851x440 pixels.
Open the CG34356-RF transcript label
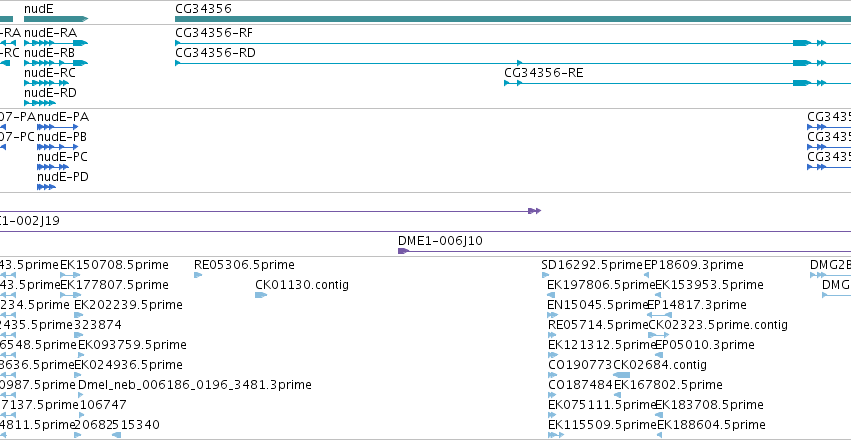(x=214, y=33)
